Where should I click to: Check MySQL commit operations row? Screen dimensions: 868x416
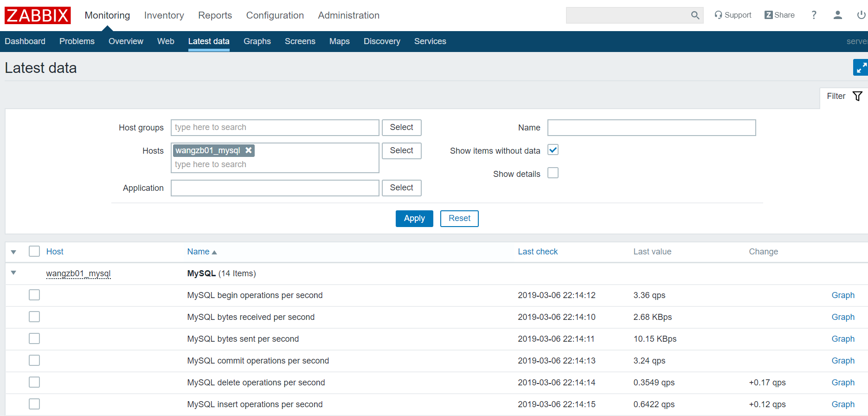(x=34, y=360)
